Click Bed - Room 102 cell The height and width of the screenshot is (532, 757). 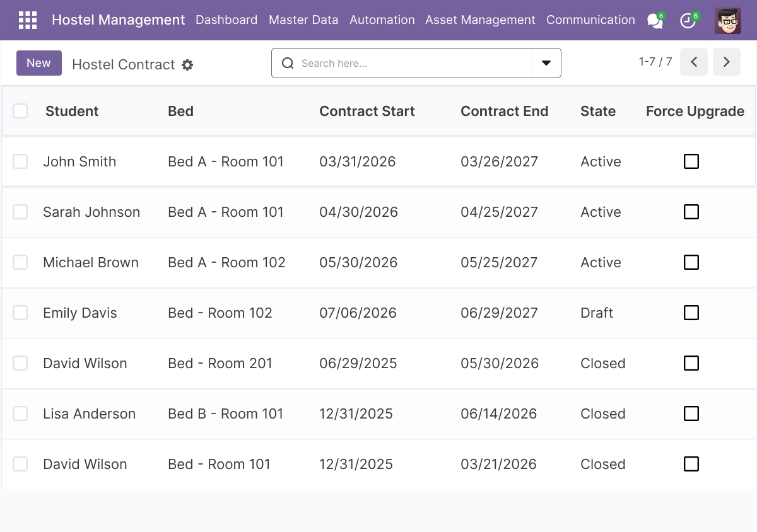click(x=220, y=313)
